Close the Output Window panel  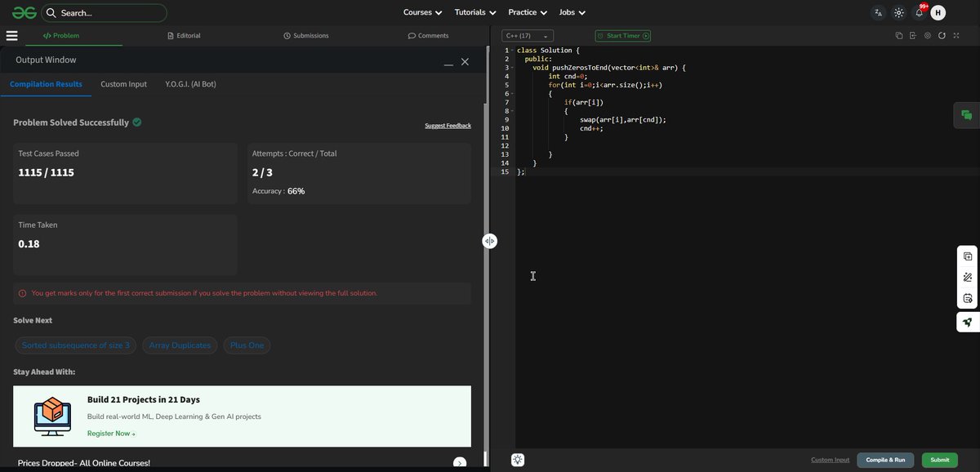(465, 61)
